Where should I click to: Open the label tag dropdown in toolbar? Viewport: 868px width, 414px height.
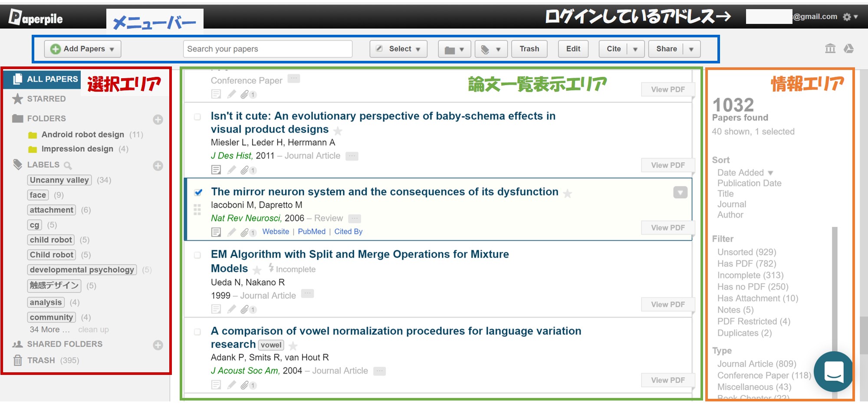tap(491, 50)
